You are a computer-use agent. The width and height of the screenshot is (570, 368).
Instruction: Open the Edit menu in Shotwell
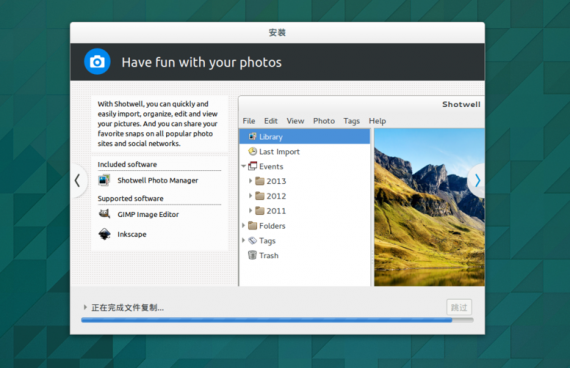coord(270,121)
